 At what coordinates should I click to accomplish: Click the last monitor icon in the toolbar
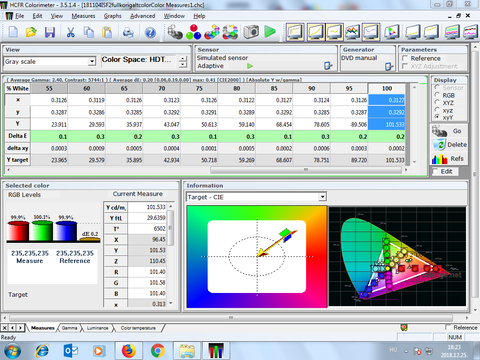(x=470, y=32)
